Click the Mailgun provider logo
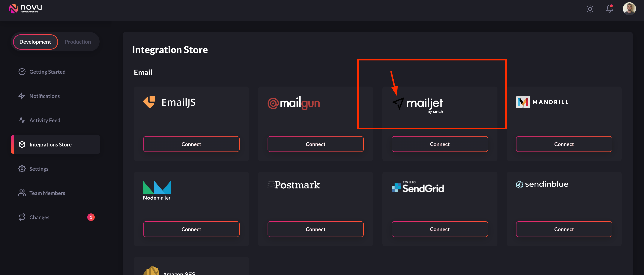644x275 pixels. click(x=294, y=103)
